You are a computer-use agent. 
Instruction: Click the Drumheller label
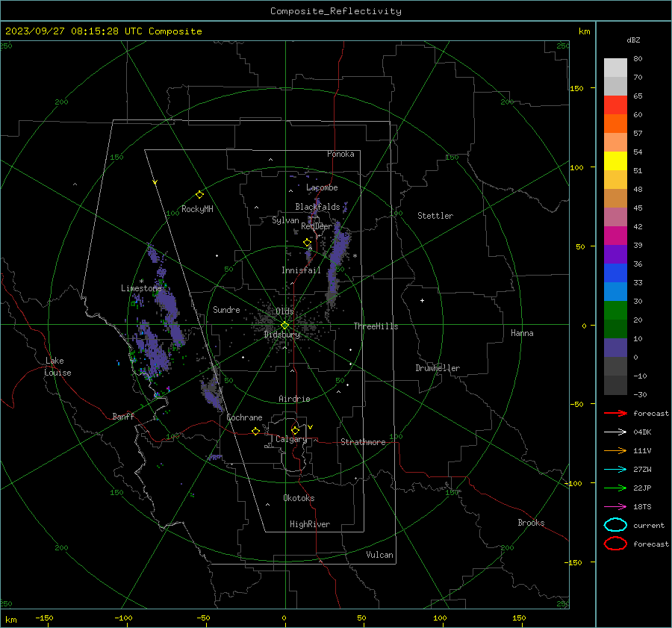pyautogui.click(x=438, y=368)
